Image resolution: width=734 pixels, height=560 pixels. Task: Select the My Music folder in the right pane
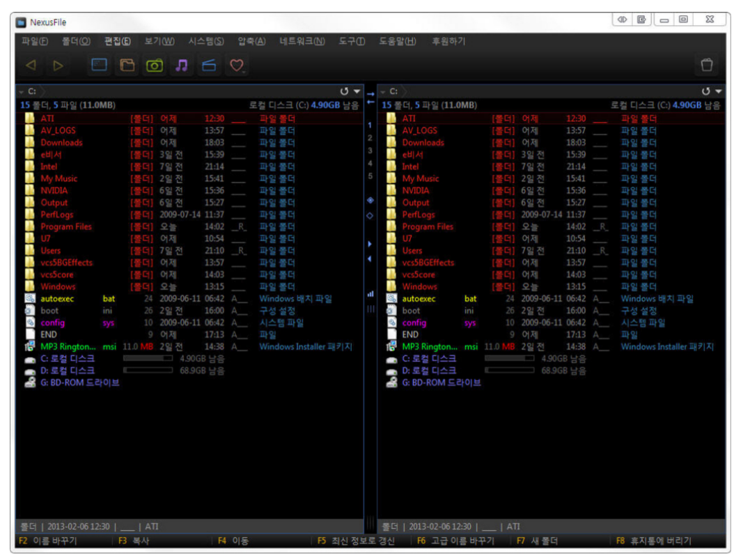pyautogui.click(x=552, y=179)
